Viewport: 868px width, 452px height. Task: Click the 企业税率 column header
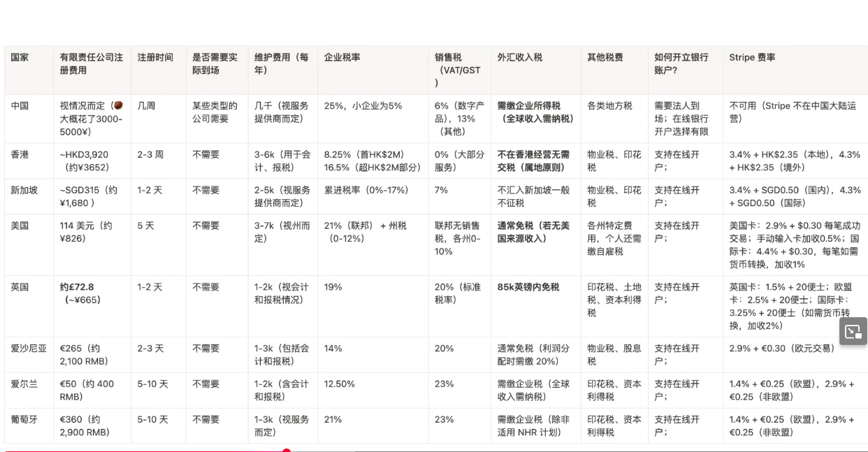pyautogui.click(x=342, y=57)
